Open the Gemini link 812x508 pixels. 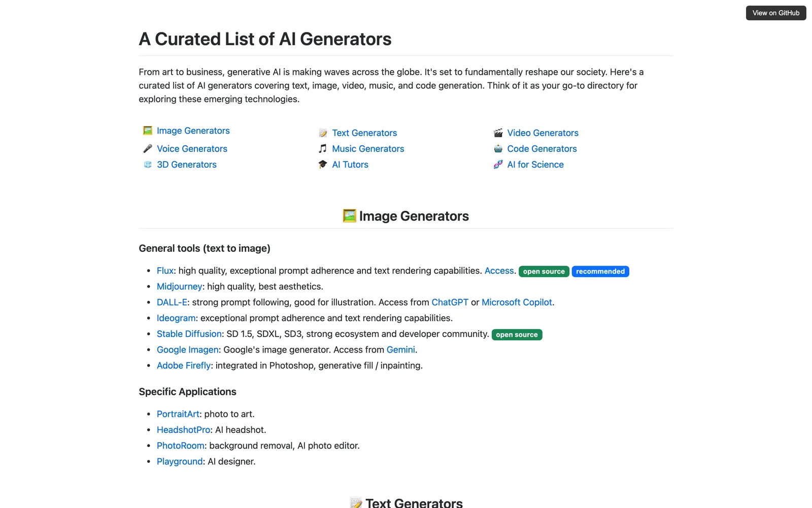click(x=400, y=350)
